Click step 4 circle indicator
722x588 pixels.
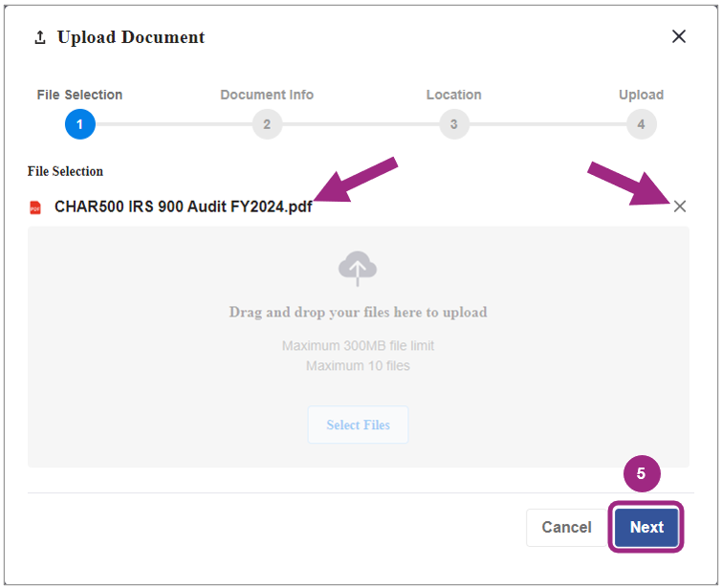(641, 124)
